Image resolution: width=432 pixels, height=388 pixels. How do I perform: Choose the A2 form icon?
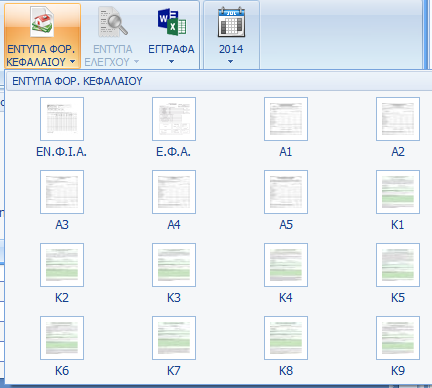point(398,119)
